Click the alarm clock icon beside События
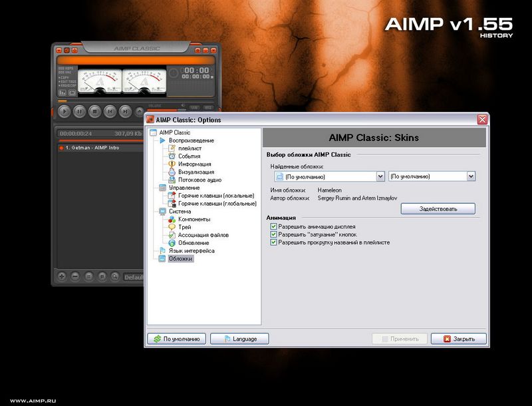 172,156
